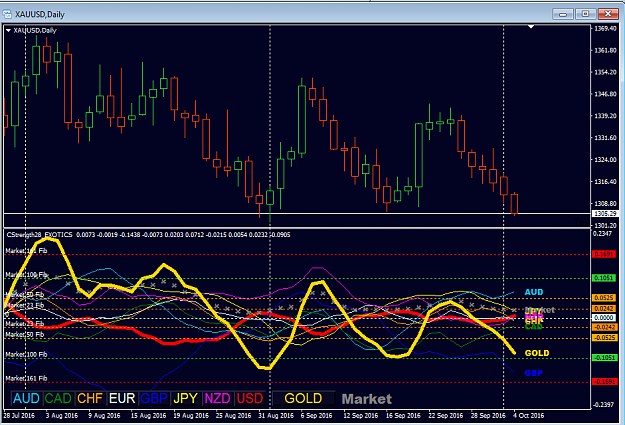Click the 0.2347 top value of indicator scale
The image size is (625, 425).
tap(603, 234)
